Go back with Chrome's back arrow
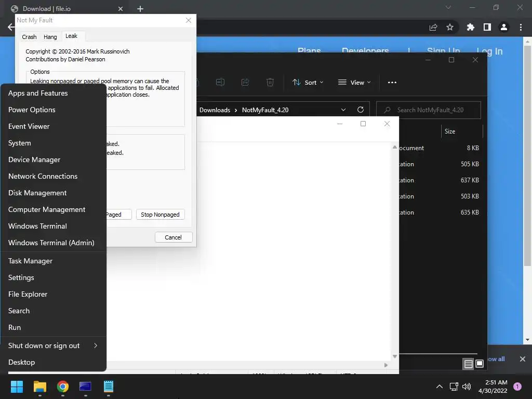Image resolution: width=532 pixels, height=399 pixels. tap(11, 27)
